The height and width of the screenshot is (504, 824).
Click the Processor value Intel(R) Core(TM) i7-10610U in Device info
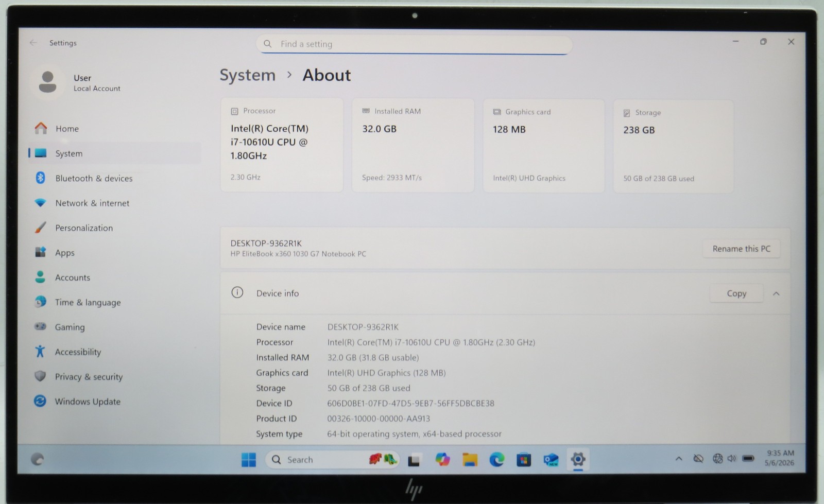[x=431, y=342]
